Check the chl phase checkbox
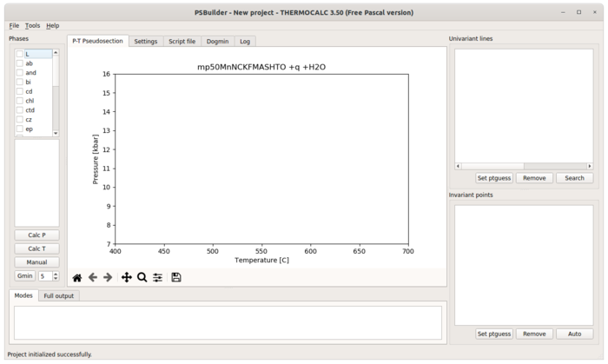The image size is (608, 364). [x=20, y=101]
